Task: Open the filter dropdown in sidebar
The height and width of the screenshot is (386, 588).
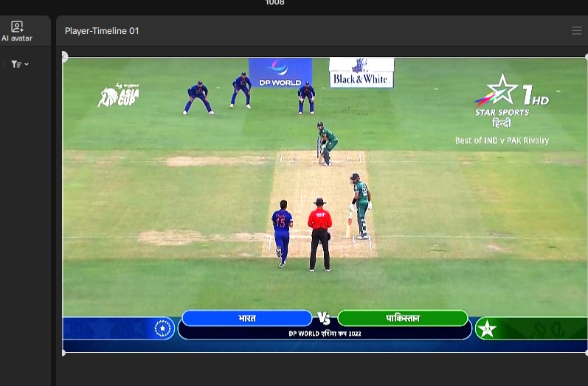Action: pos(19,64)
